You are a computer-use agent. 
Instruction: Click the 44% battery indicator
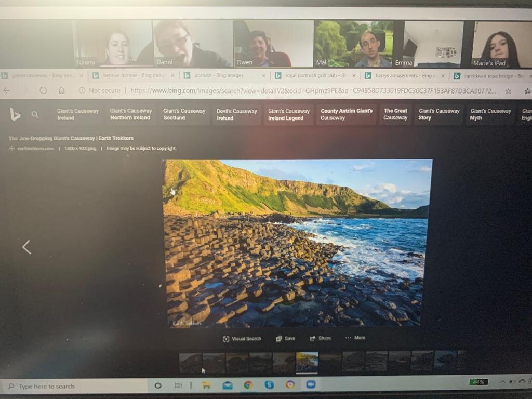coord(478,382)
